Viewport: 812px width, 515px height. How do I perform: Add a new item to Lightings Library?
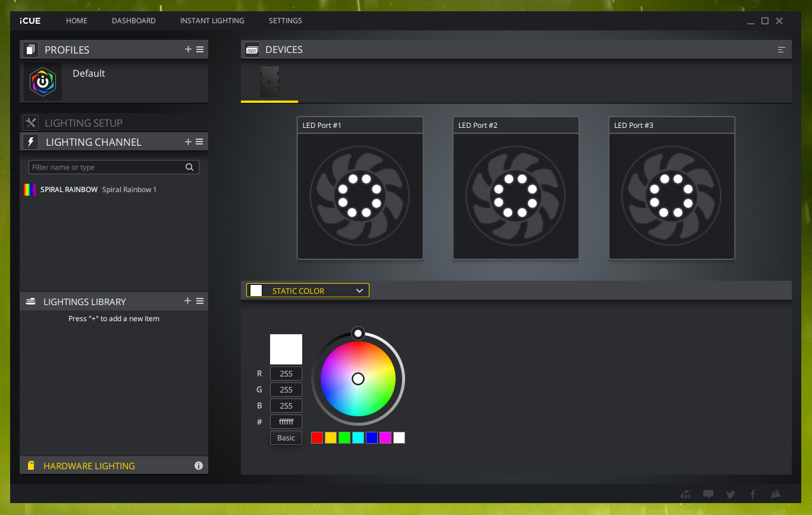188,301
